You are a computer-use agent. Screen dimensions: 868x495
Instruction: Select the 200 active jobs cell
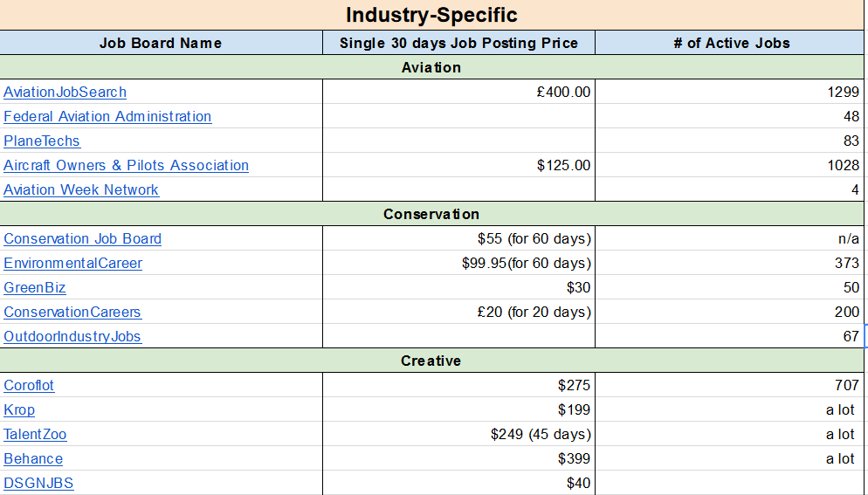[x=730, y=312]
